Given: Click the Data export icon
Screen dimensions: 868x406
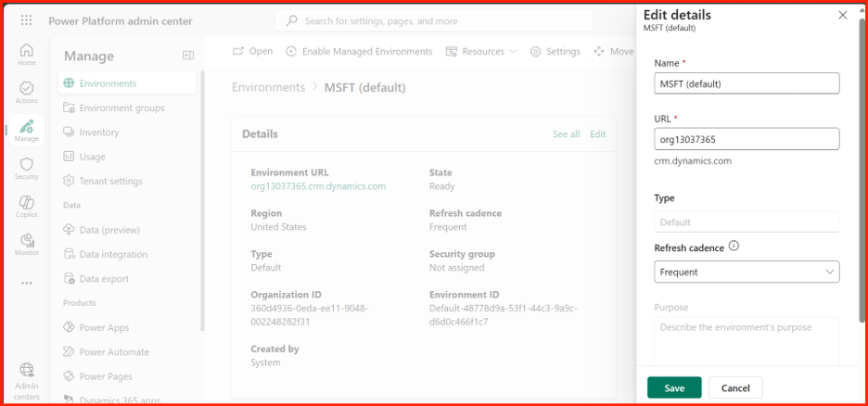Looking at the screenshot, I should [69, 278].
